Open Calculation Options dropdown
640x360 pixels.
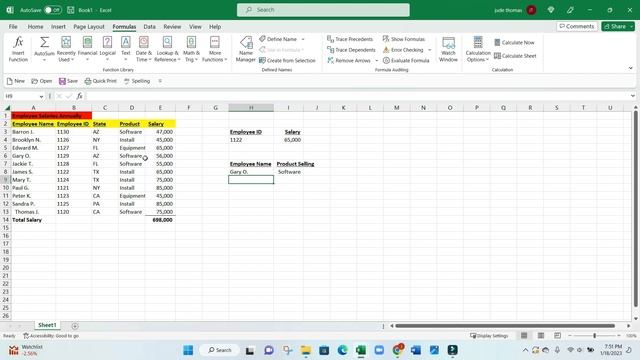point(478,49)
